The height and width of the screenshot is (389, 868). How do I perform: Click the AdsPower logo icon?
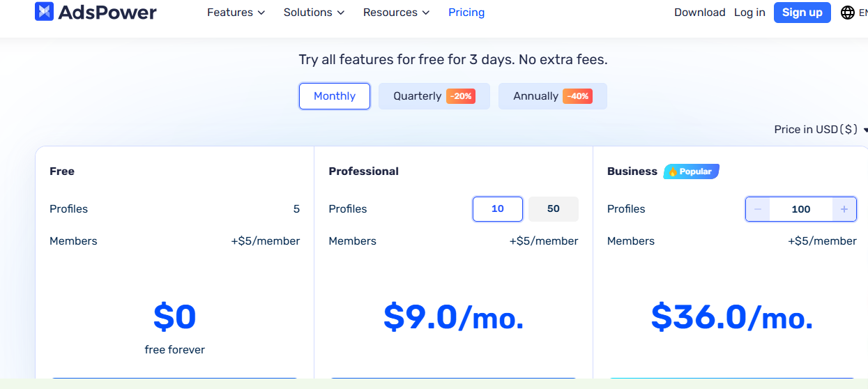(x=45, y=12)
